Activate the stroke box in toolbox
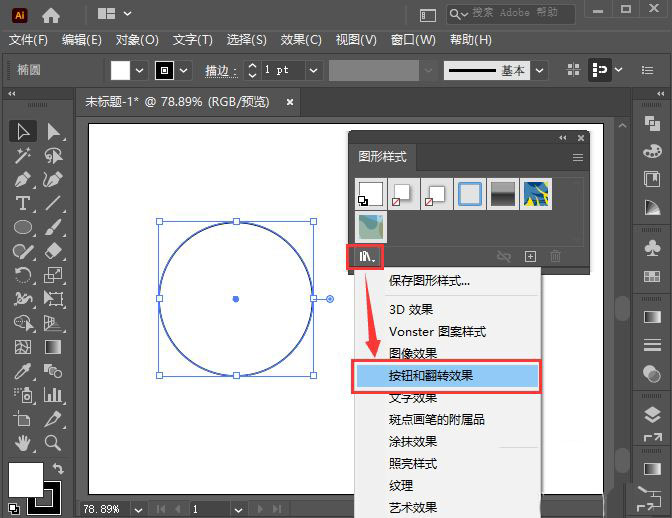This screenshot has height=518, width=672. click(x=43, y=497)
